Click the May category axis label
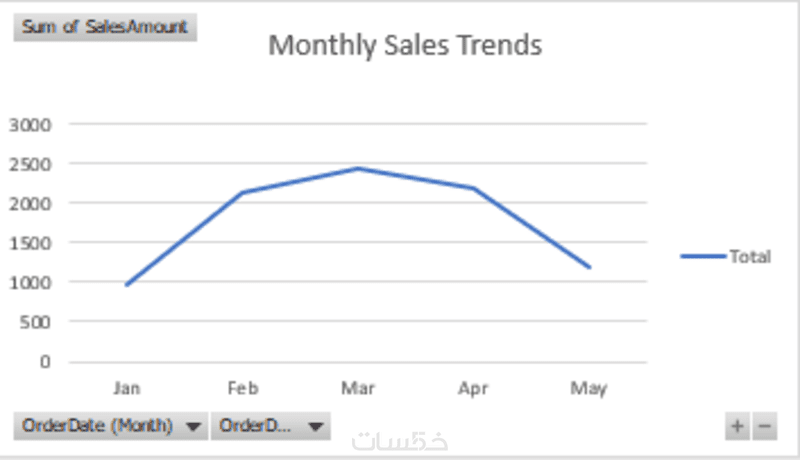 (588, 388)
